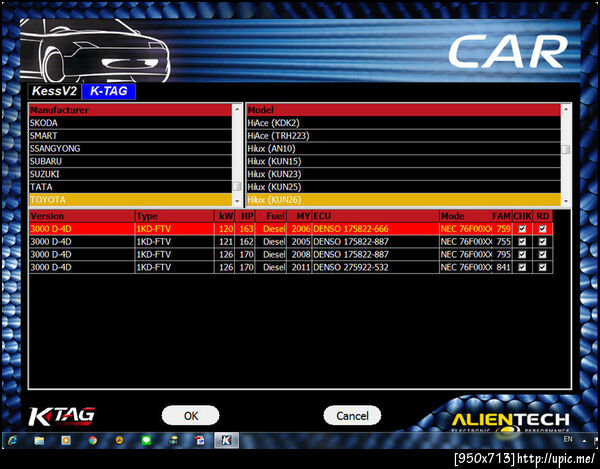600x469 pixels.
Task: Choose Hilux (KUN25) model
Action: (x=403, y=187)
